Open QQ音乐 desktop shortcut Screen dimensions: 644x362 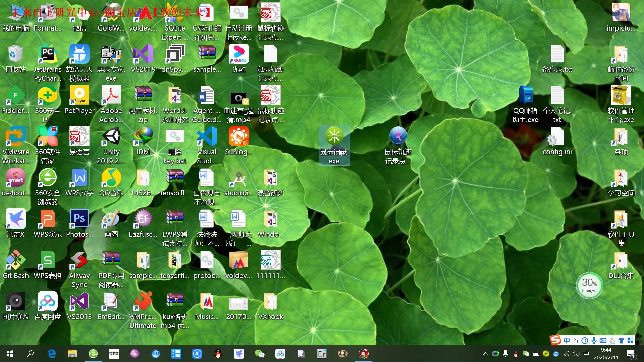point(111,182)
